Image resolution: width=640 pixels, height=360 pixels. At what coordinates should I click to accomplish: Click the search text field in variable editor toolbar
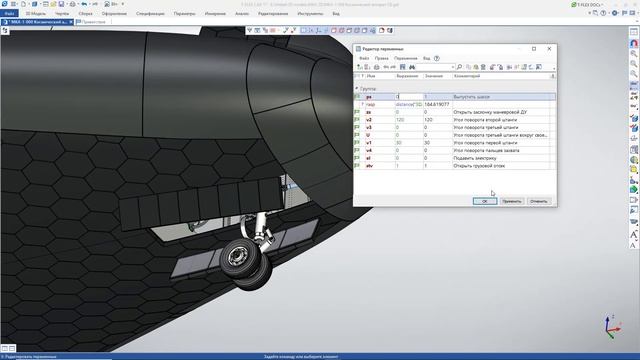(434, 67)
